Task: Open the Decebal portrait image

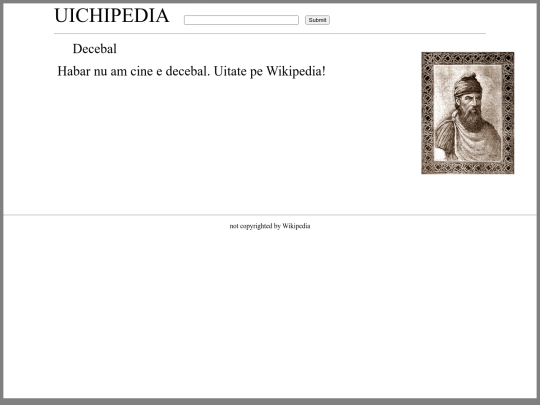Action: coord(467,113)
